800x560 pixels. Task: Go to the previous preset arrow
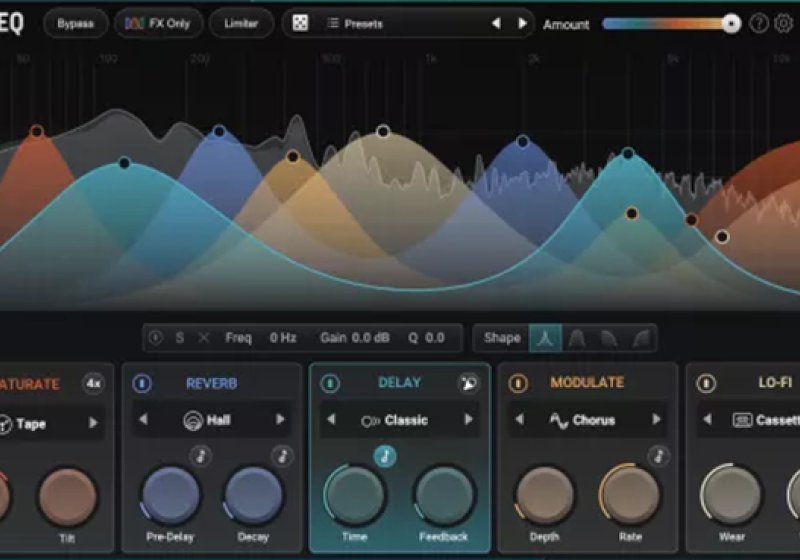(x=496, y=23)
